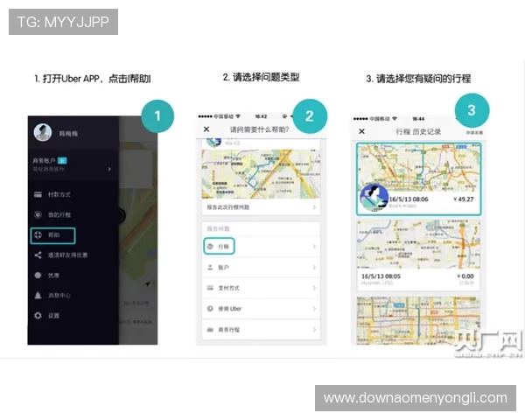This screenshot has height=420, width=525.
Task: Select the 付款方式 menu label
Action: 59,195
